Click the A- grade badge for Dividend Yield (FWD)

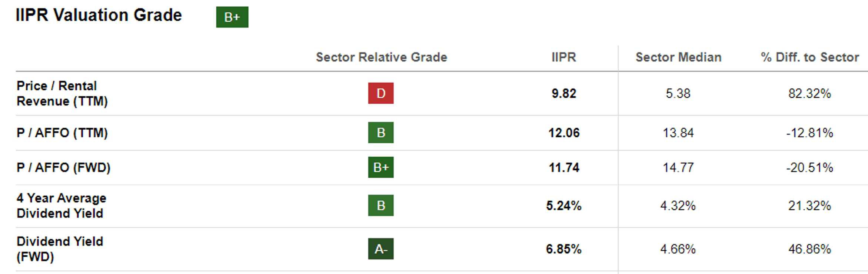point(380,249)
